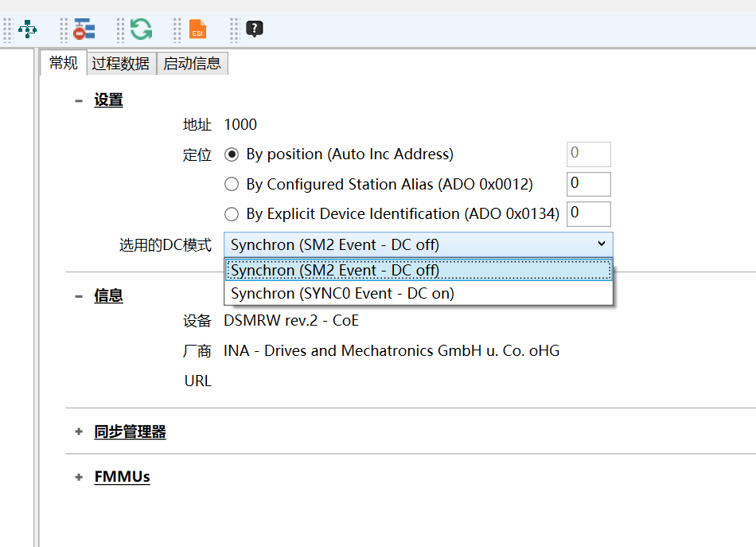Select By position (Auto Inc Address) radio

tap(232, 154)
